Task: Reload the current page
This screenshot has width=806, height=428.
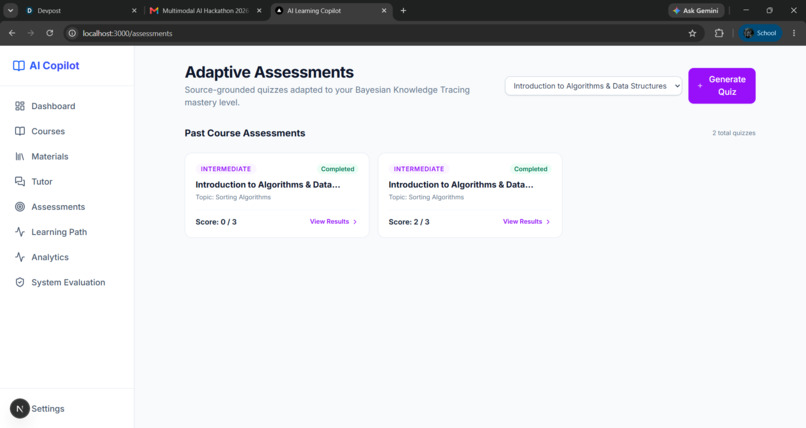Action: coord(50,33)
